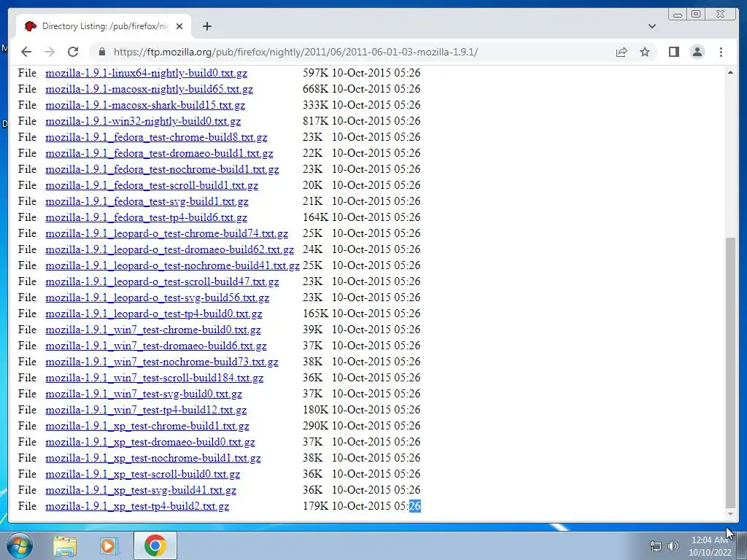Open the Chrome profile avatar
747x560 pixels.
(x=697, y=52)
